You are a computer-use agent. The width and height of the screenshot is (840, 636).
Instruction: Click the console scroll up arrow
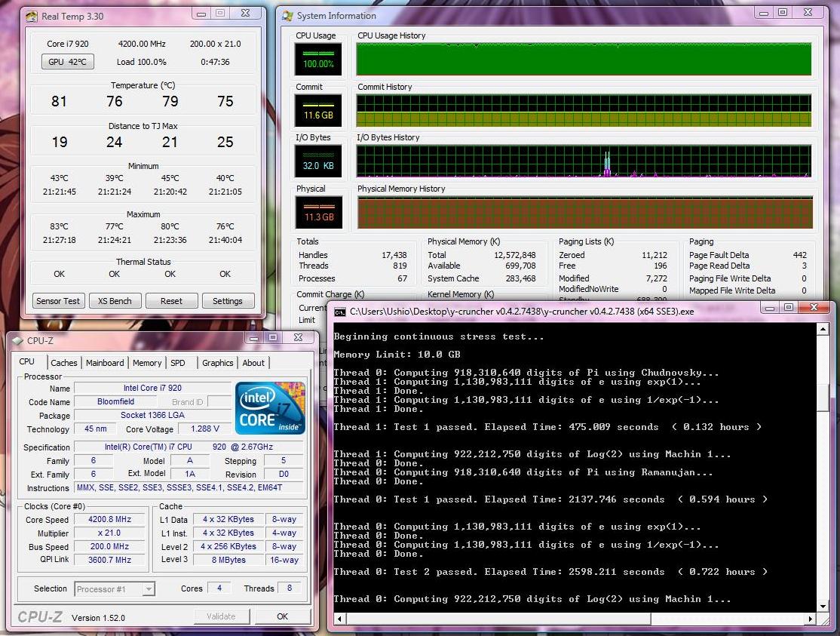point(823,329)
